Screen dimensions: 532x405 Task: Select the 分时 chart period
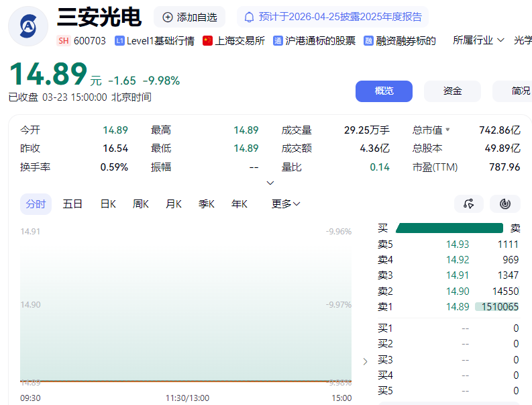pos(36,204)
